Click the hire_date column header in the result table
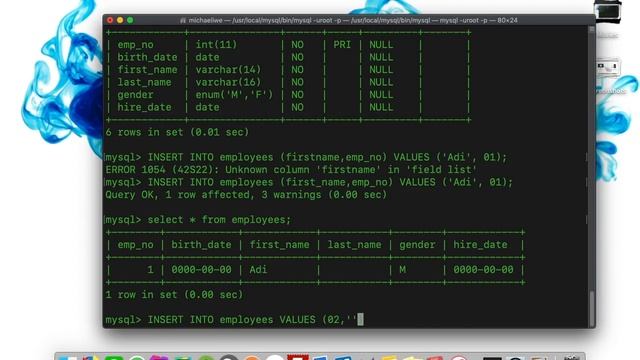 click(480, 244)
